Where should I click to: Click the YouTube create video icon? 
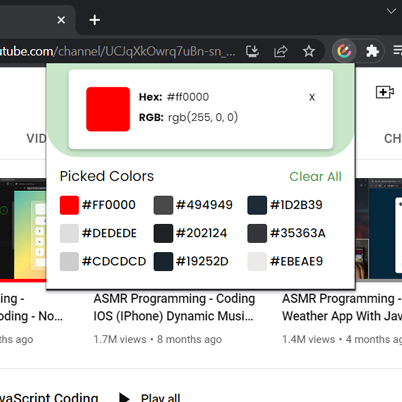[x=385, y=92]
